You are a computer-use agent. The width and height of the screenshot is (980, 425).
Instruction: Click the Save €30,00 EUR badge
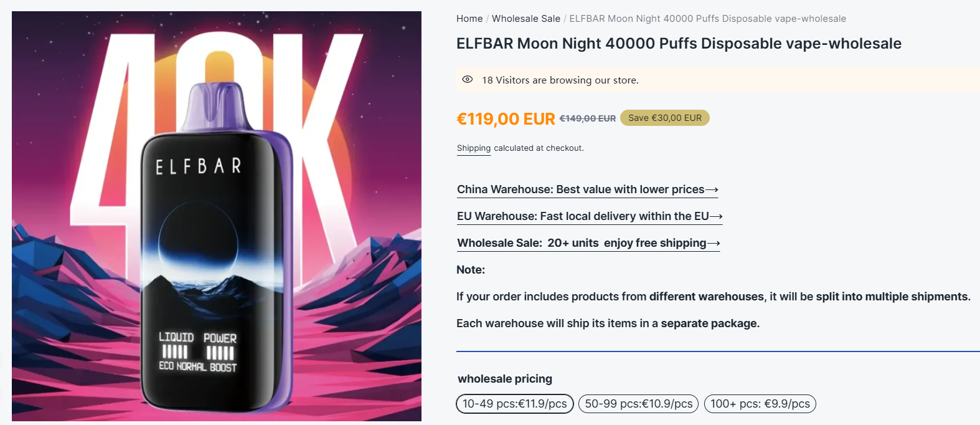click(664, 118)
